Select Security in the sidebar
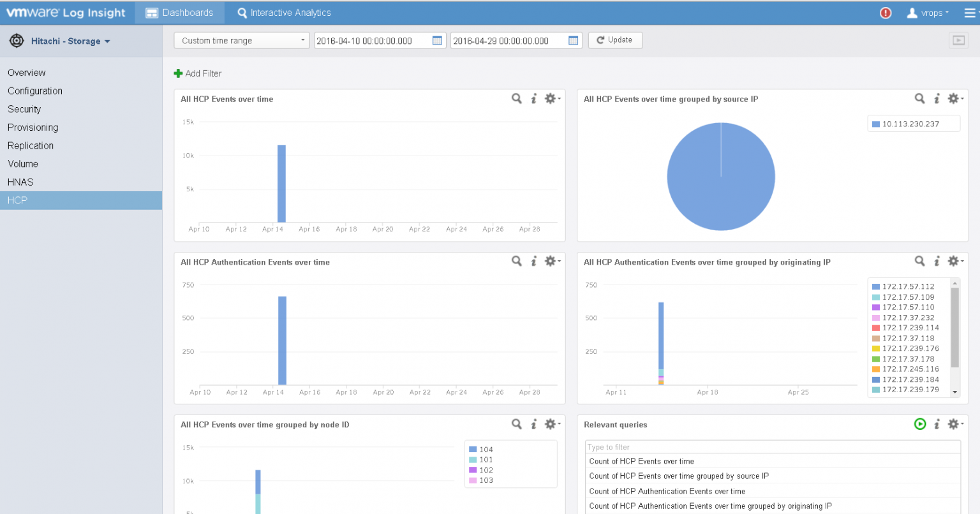The width and height of the screenshot is (980, 514). [x=81, y=109]
